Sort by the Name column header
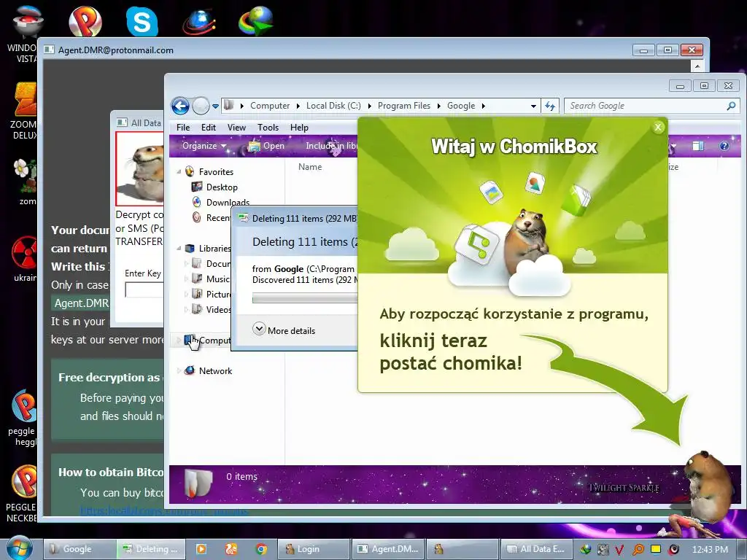 pos(310,167)
